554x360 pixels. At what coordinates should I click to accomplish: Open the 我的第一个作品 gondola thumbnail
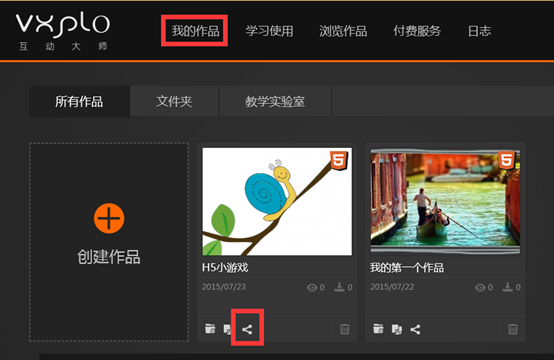(x=445, y=201)
